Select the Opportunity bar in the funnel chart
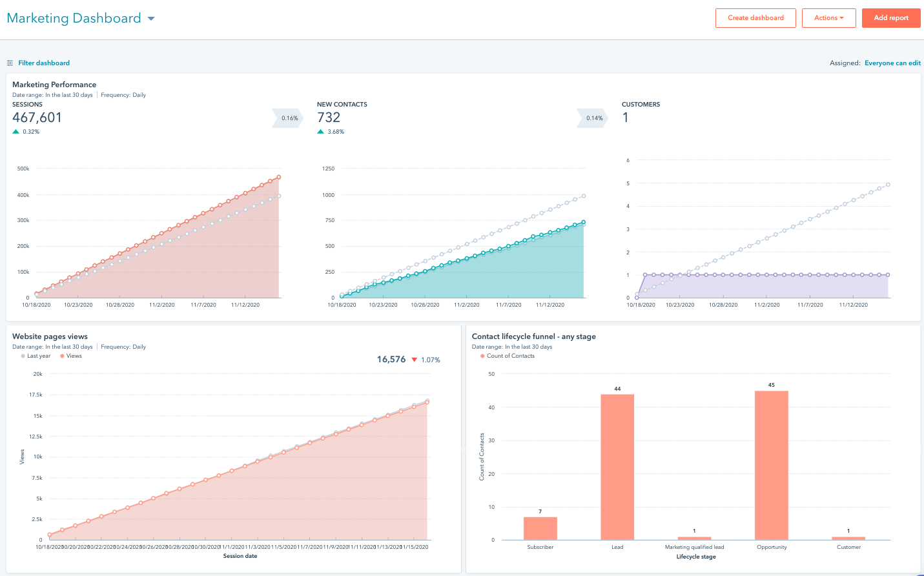Viewport: 924px width, 576px height. [772, 463]
